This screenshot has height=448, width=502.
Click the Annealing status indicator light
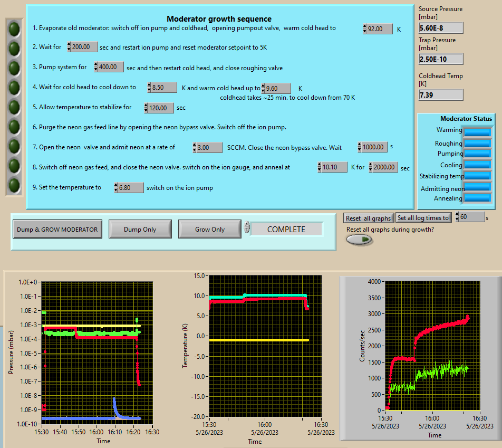(477, 198)
